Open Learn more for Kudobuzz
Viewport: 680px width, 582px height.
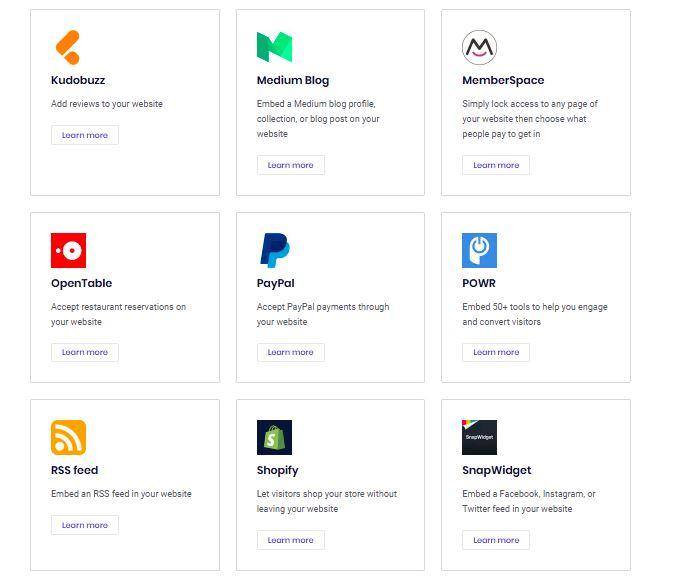85,135
